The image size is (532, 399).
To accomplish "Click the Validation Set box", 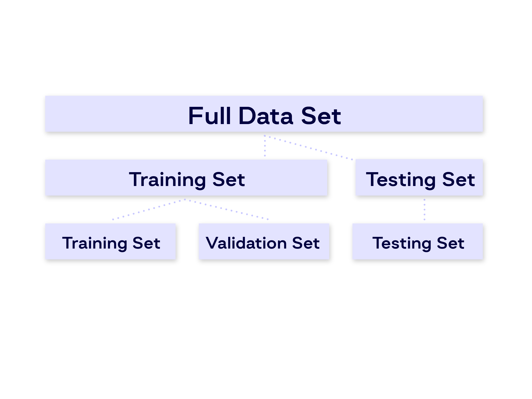I will click(264, 241).
